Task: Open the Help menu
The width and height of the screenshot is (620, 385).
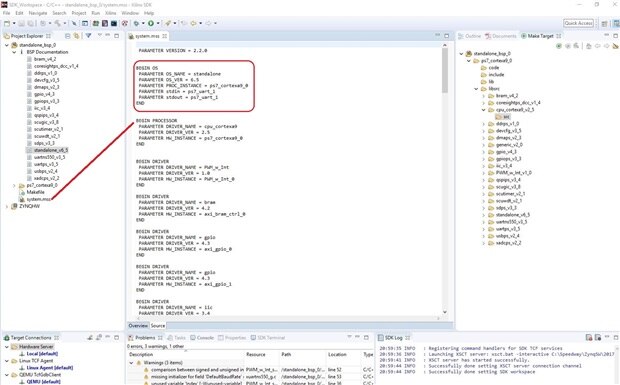Action: point(149,13)
